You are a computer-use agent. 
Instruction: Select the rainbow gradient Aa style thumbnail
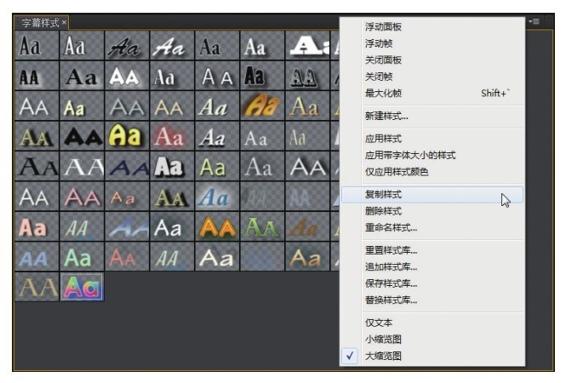pos(82,287)
